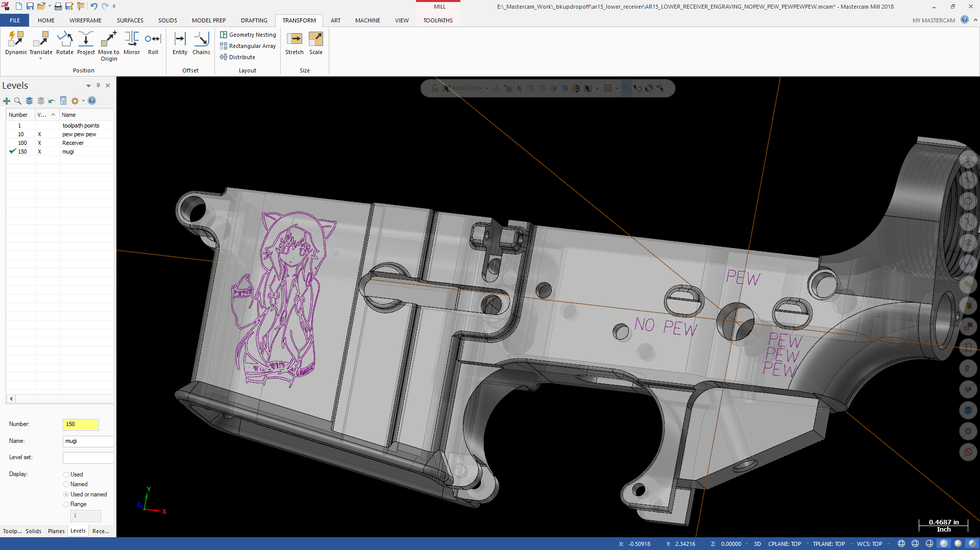Click the empty Level set field
Screen dimensions: 980x550
(88, 458)
